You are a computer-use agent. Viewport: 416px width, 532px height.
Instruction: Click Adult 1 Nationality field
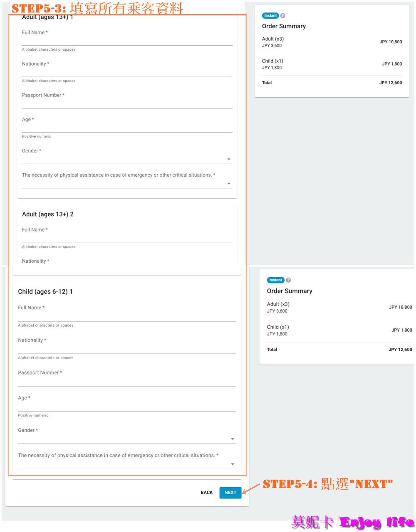coord(127,72)
